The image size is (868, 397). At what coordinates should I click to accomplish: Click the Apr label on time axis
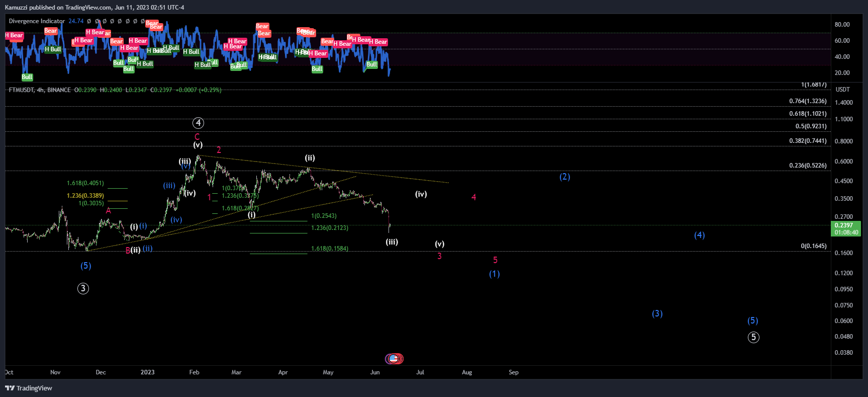tap(283, 372)
